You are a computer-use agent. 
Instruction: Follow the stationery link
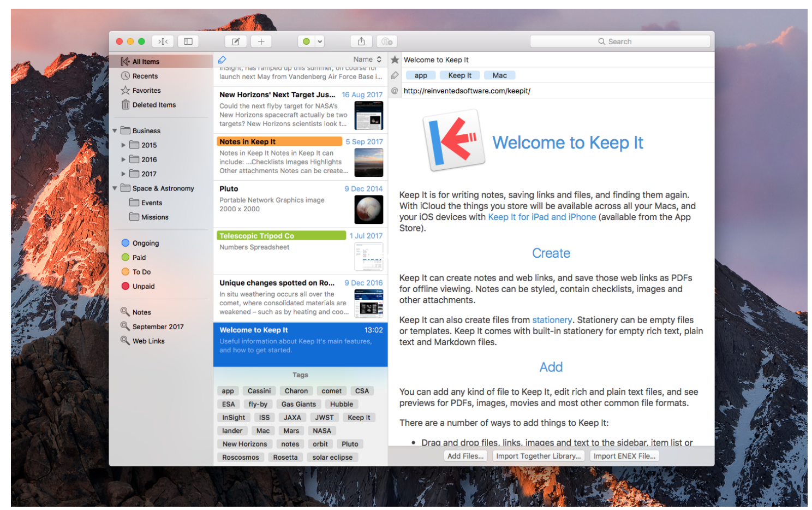[552, 320]
